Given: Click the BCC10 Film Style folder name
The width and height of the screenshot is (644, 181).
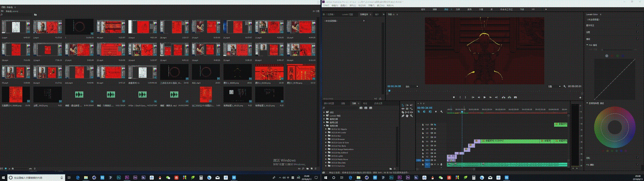Looking at the screenshot, I should [x=339, y=146].
